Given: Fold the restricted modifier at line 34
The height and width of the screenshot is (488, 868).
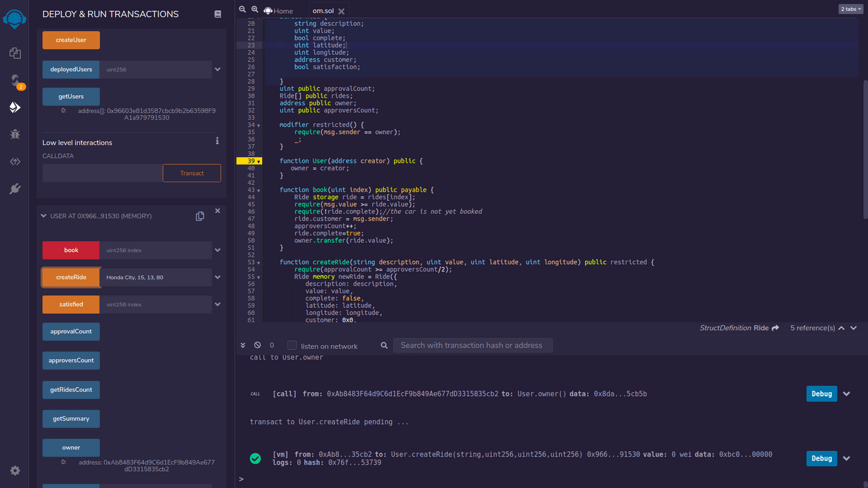Looking at the screenshot, I should [259, 125].
